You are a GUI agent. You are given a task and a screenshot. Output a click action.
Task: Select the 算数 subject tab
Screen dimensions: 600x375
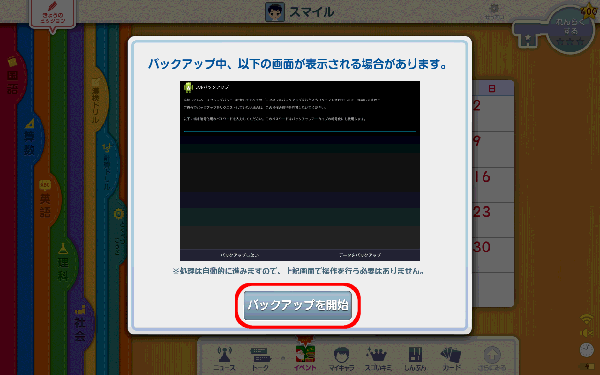pyautogui.click(x=30, y=139)
